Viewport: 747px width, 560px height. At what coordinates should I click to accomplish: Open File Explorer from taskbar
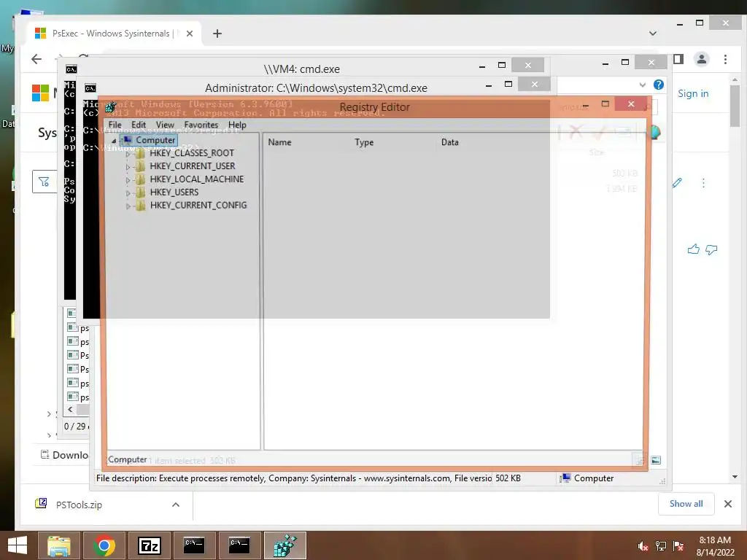(x=59, y=545)
